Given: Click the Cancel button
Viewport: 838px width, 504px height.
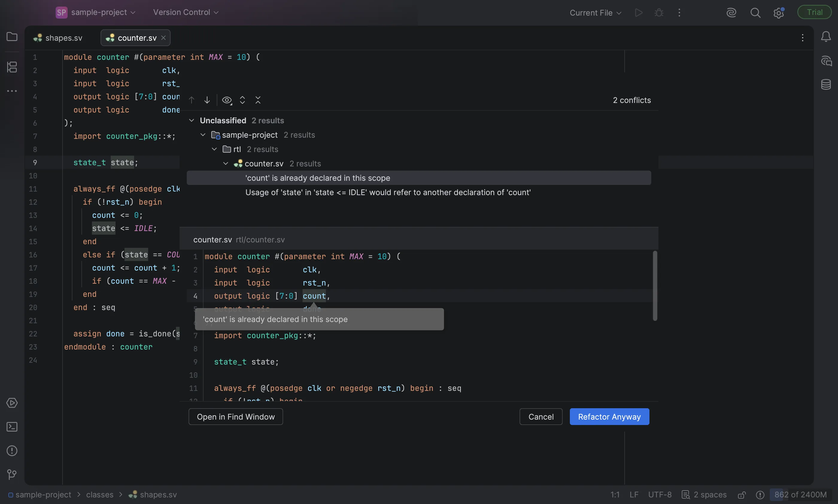Looking at the screenshot, I should (541, 417).
